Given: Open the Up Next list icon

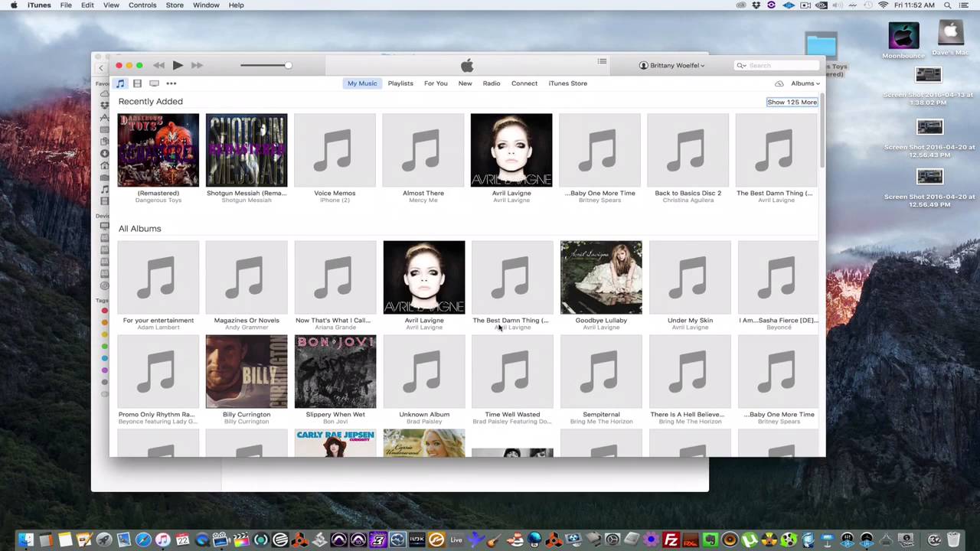Looking at the screenshot, I should click(603, 62).
